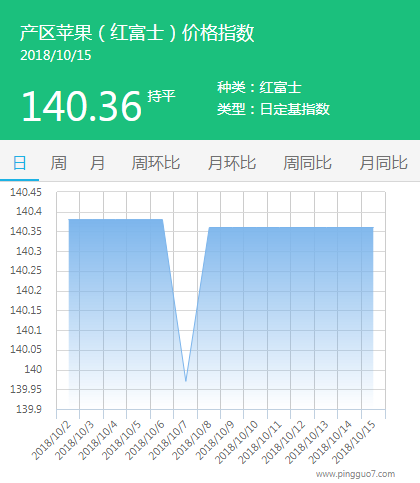Click the 140.45 y-axis label

(26, 192)
